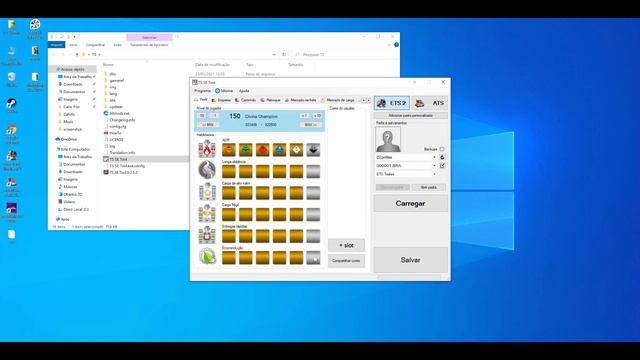Click the Carregar button

[x=411, y=203]
